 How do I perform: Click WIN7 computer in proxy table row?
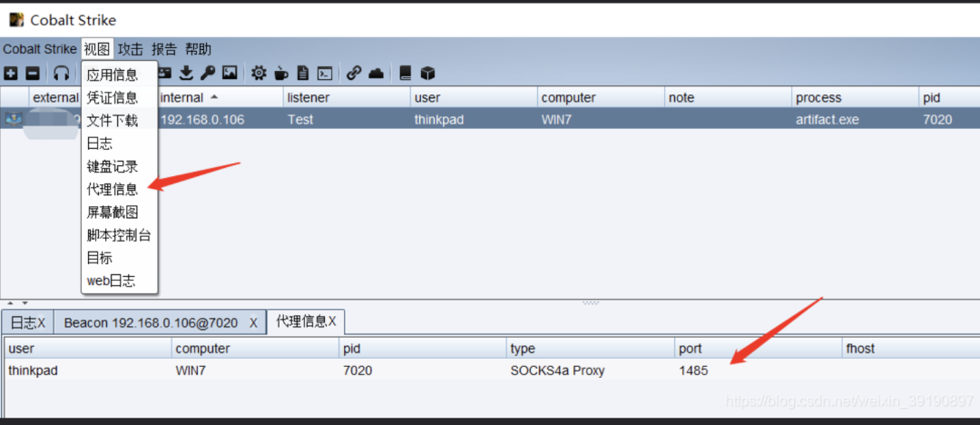(x=191, y=371)
